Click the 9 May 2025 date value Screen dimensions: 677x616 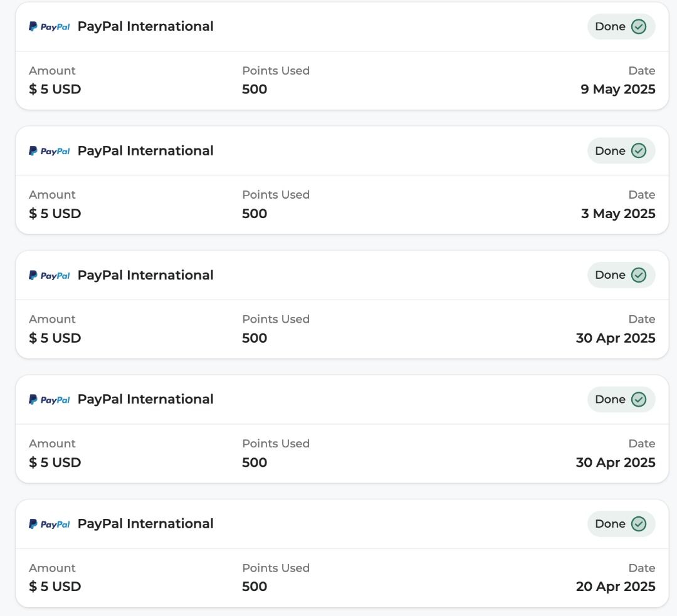point(617,89)
